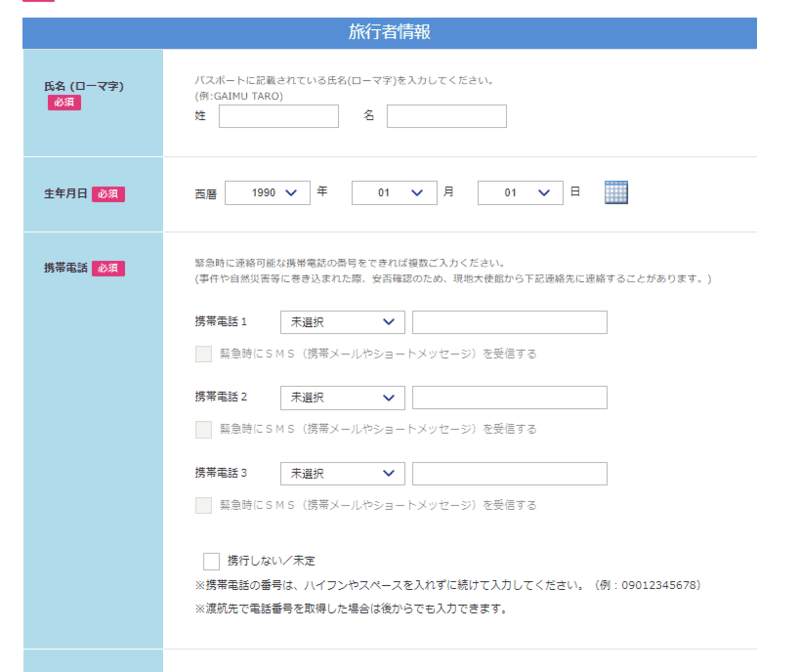The height and width of the screenshot is (672, 800).
Task: Click the phone number field for 携帯電話３
Action: 509,473
